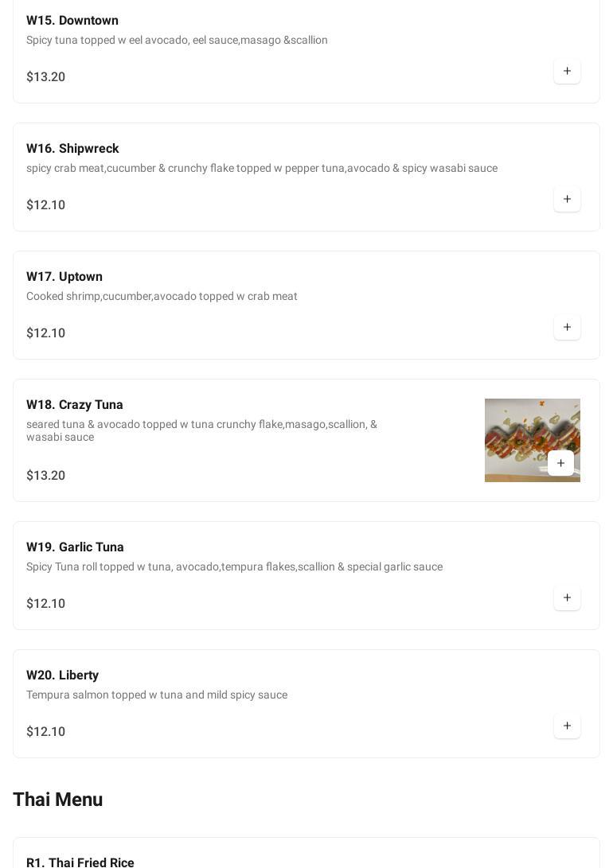The height and width of the screenshot is (868, 613).
Task: Add W17. Uptown roll to order
Action: (x=567, y=328)
